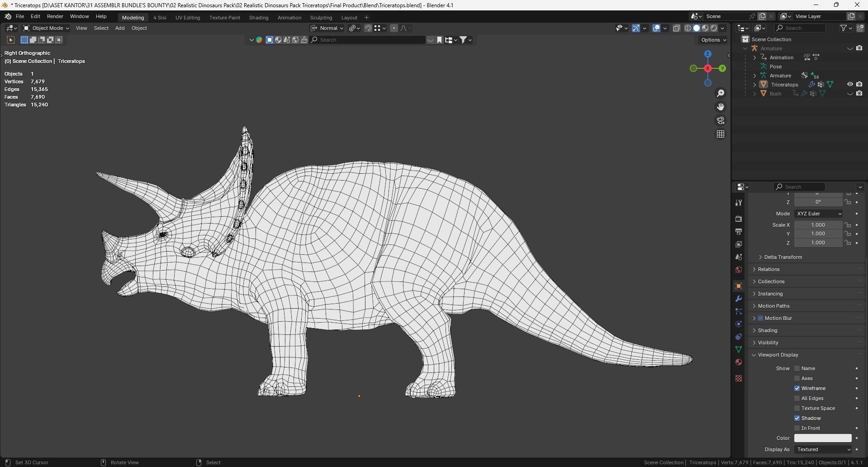Open the Modifiers properties tab (wrench icon)
Image resolution: width=868 pixels, height=467 pixels.
coord(739,299)
